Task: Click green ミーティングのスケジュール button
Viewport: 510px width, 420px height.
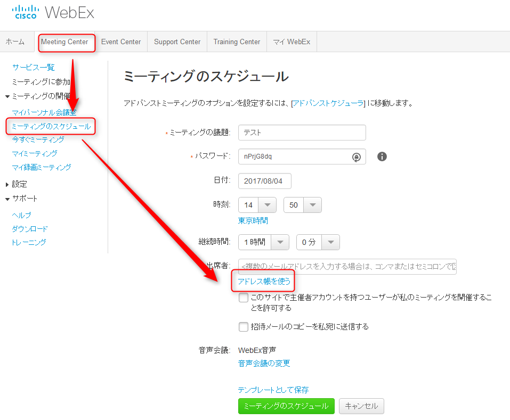Action: click(x=286, y=406)
